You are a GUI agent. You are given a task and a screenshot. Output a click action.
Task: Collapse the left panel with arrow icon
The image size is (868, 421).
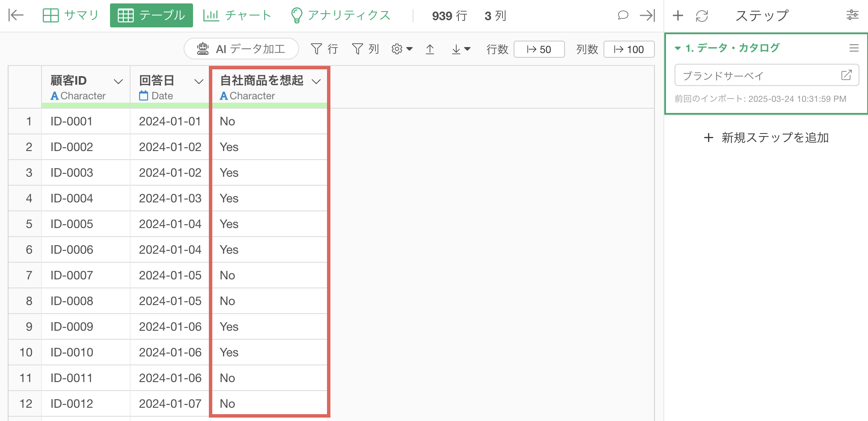click(16, 15)
